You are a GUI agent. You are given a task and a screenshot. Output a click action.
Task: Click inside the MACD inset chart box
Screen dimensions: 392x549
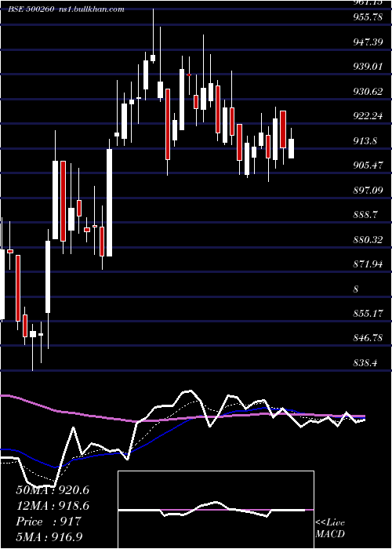(216, 510)
